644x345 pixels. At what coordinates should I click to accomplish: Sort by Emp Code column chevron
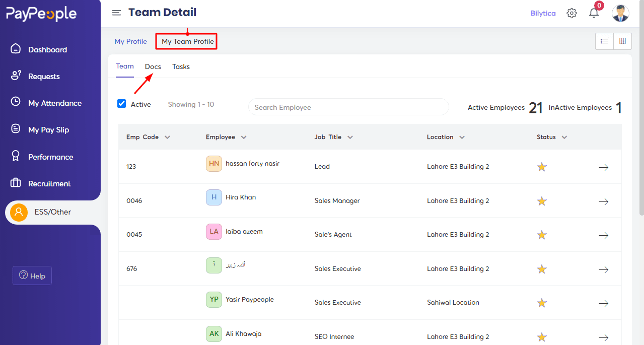click(167, 137)
